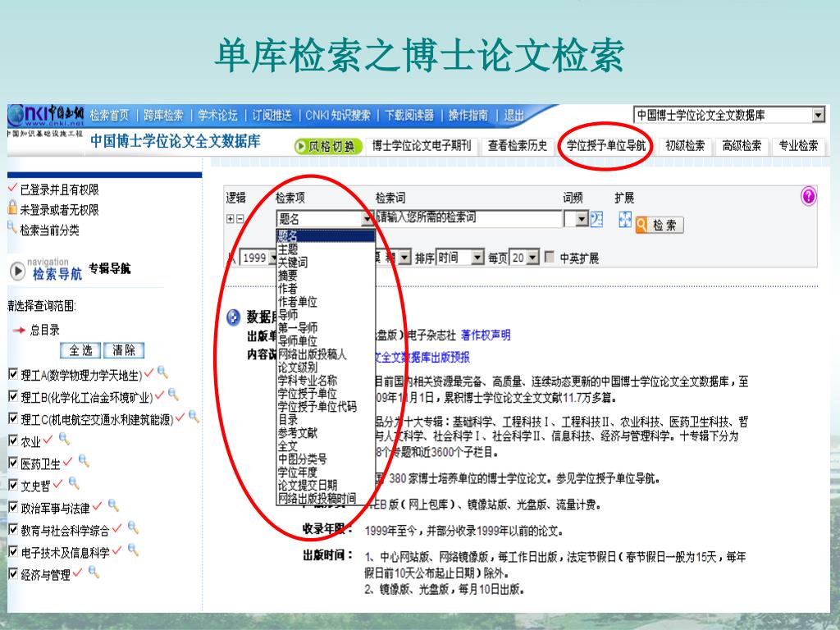Toggle 理工C(机电航空交通水利建筑能源) checkbox
This screenshot has height=630, width=840.
tap(13, 418)
